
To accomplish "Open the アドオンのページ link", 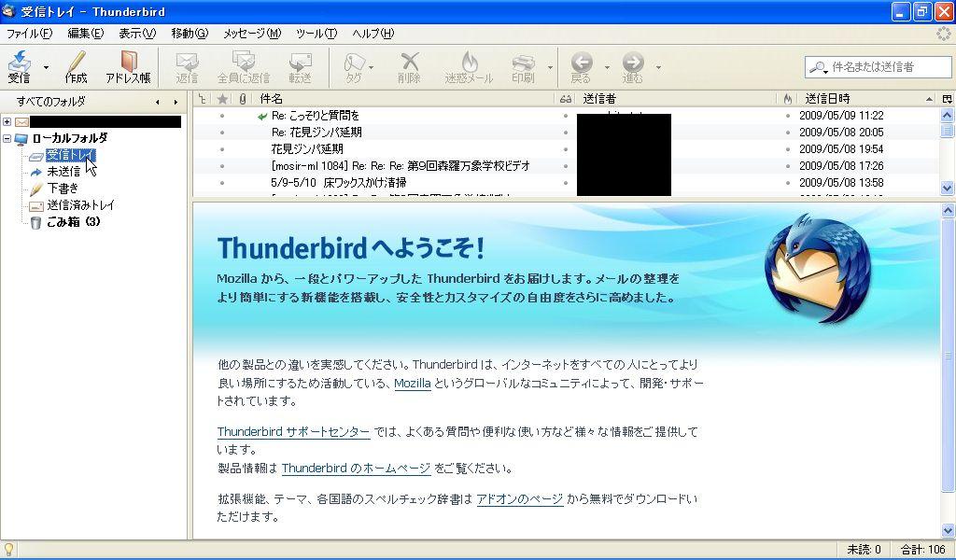I will click(x=519, y=499).
